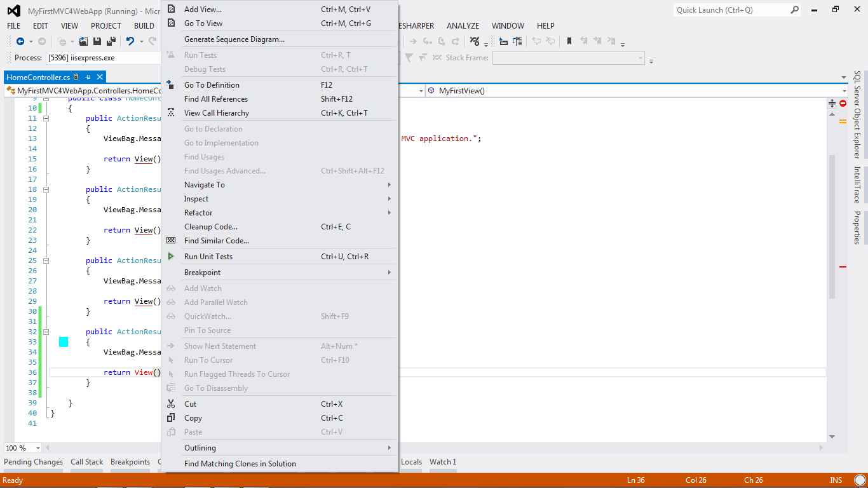868x488 pixels.
Task: Toggle bookmark with the bookmark icon
Action: click(569, 41)
